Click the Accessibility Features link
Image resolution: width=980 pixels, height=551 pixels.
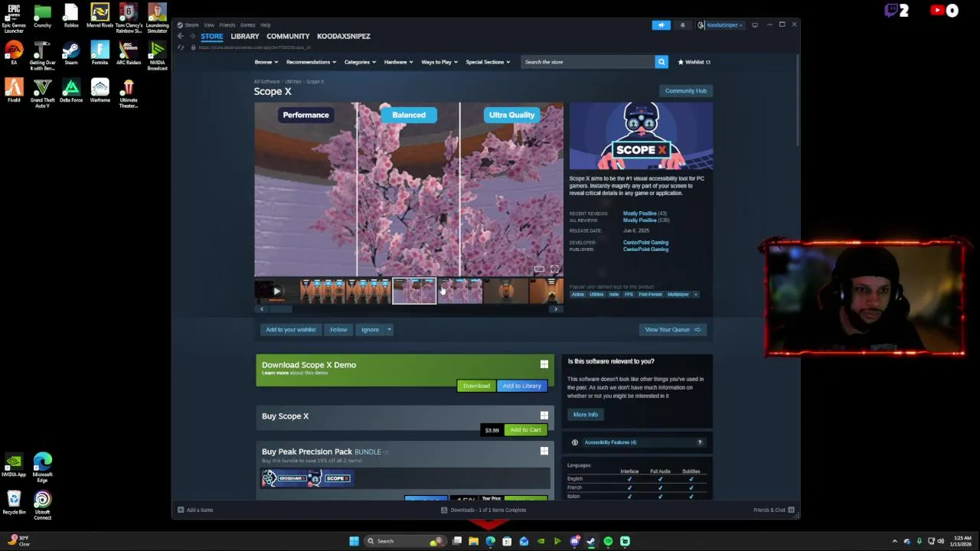(610, 442)
